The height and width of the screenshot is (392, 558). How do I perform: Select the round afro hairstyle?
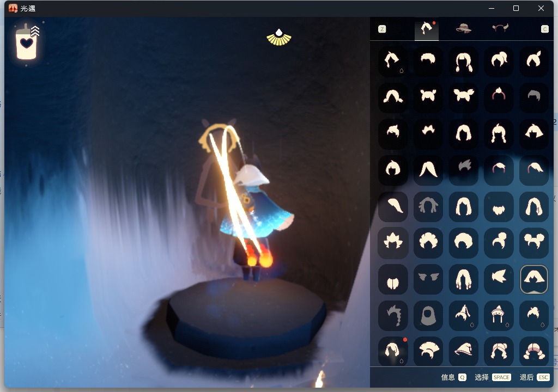click(463, 243)
